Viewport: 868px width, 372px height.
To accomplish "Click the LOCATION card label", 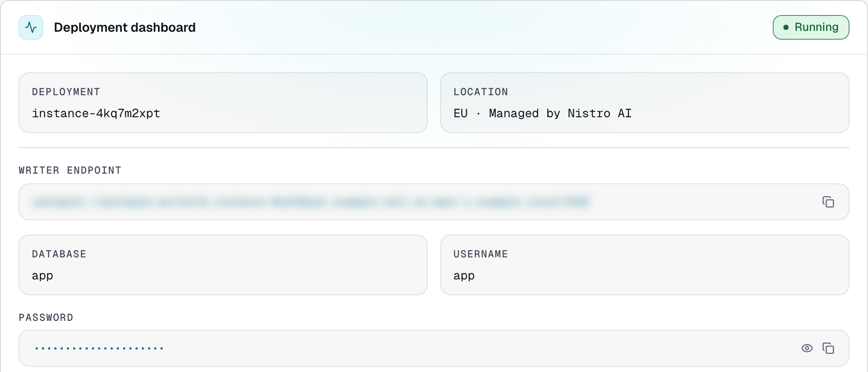I will click(481, 92).
